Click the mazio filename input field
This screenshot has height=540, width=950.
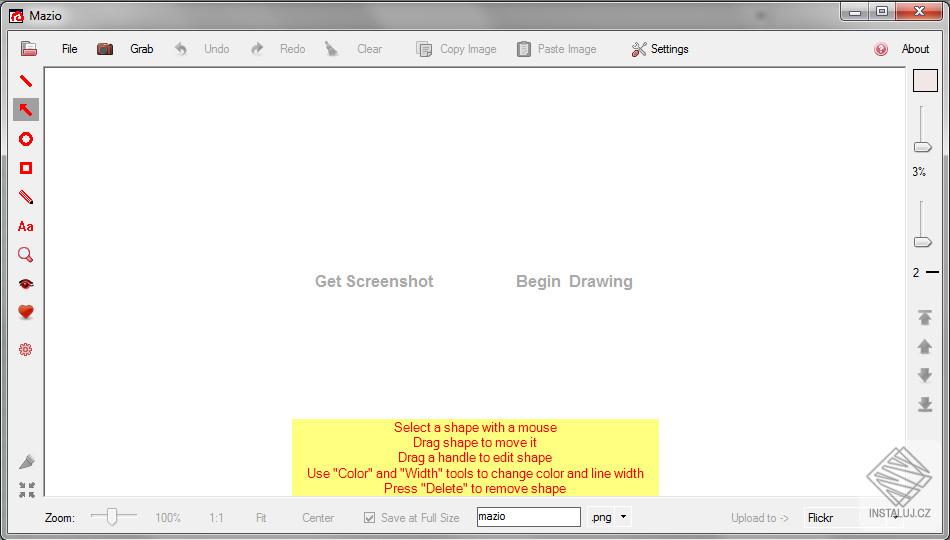point(529,517)
